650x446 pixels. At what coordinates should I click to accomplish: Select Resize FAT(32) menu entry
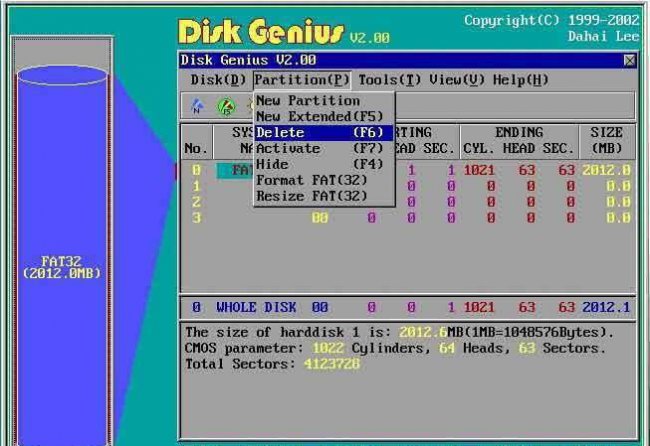point(324,196)
